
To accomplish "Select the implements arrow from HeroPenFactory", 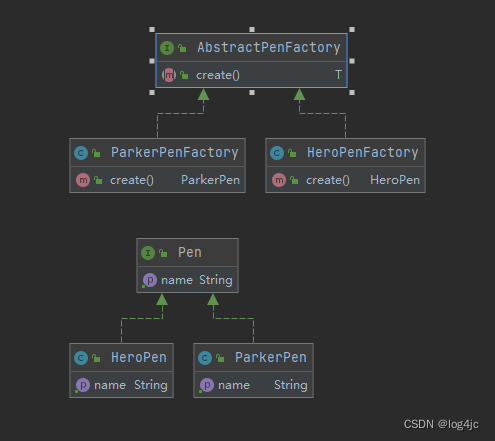I will pyautogui.click(x=322, y=113).
